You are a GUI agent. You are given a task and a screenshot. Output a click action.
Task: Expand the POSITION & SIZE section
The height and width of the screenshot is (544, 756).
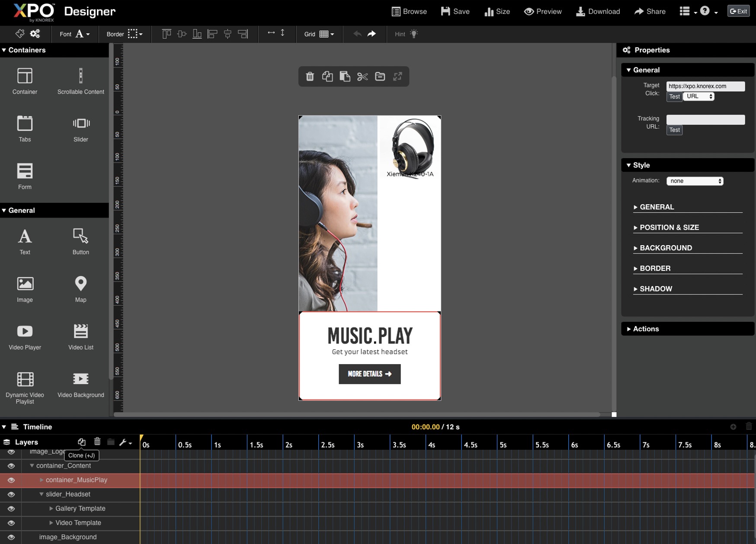tap(669, 227)
